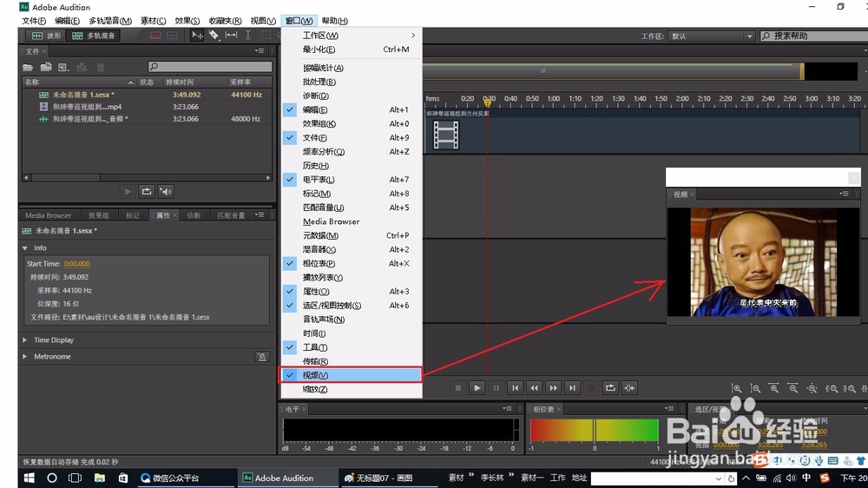Click the transport Rewind button
This screenshot has height=488, width=868.
tap(534, 388)
